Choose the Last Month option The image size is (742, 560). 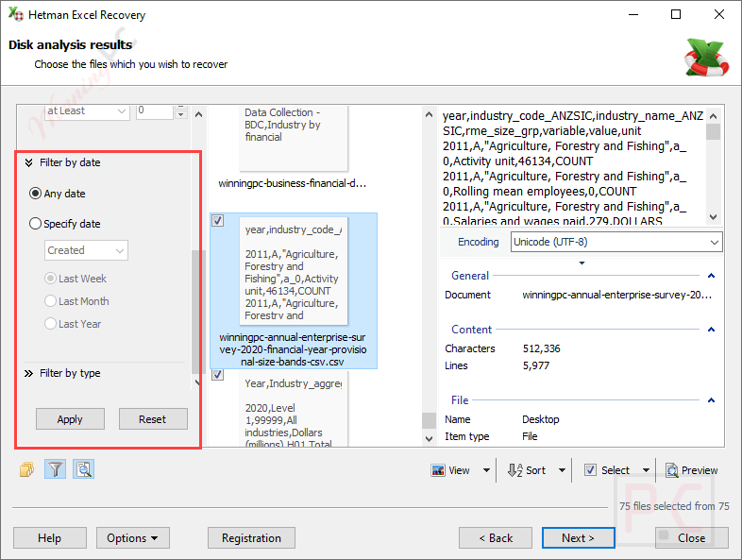(50, 301)
